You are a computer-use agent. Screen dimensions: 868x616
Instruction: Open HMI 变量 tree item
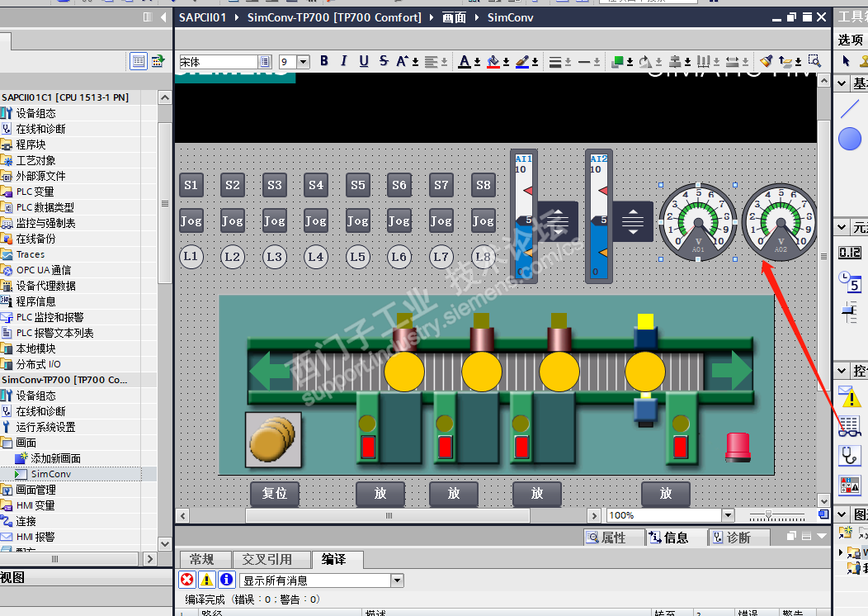pyautogui.click(x=35, y=505)
